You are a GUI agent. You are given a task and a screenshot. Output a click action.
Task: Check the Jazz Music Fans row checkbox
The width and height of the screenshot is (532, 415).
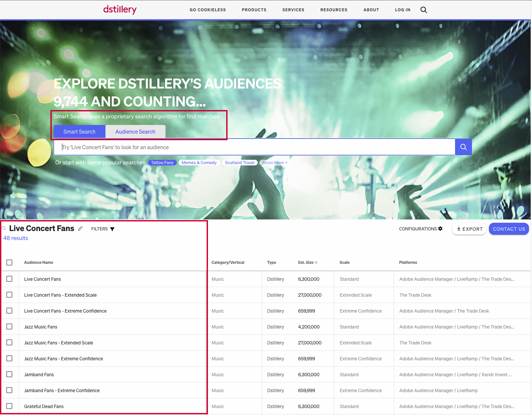[x=9, y=327]
